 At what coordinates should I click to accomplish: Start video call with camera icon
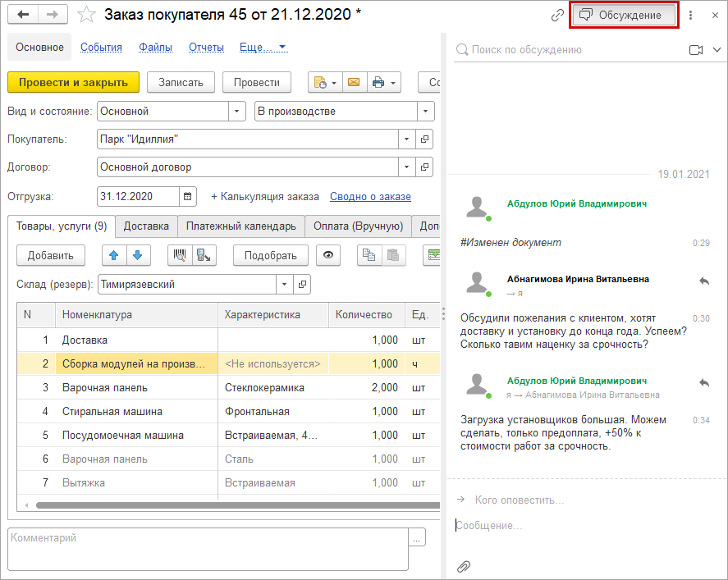click(695, 50)
